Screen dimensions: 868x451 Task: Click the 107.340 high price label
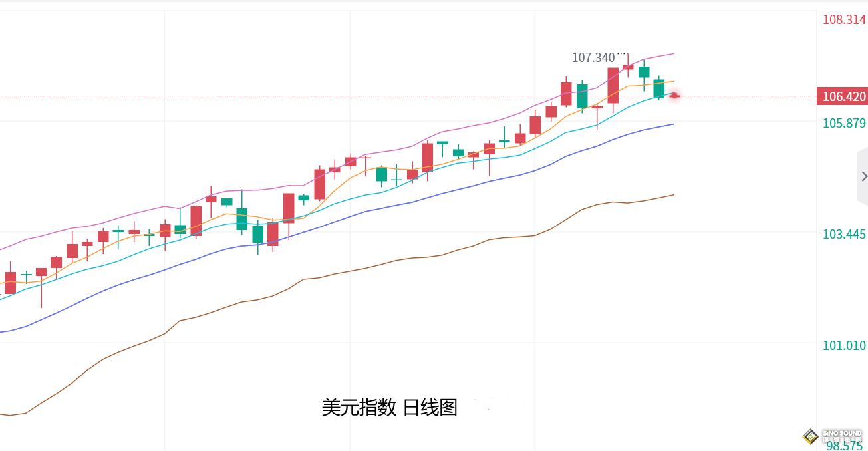click(x=593, y=58)
